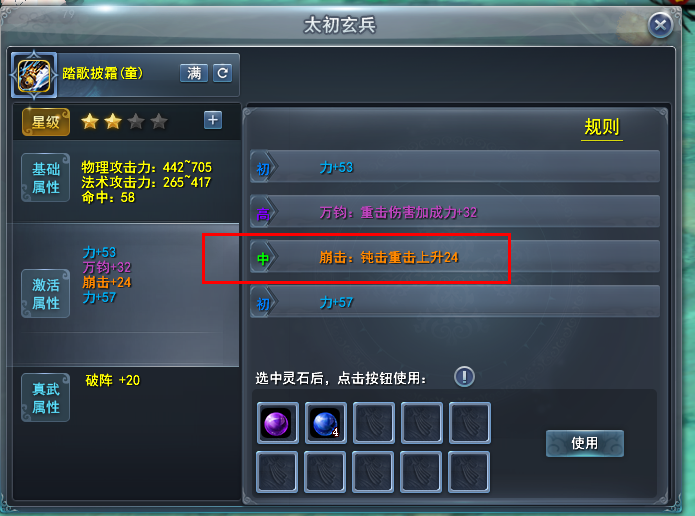This screenshot has width=695, height=516.
Task: Click the third grey star
Action: coord(136,121)
